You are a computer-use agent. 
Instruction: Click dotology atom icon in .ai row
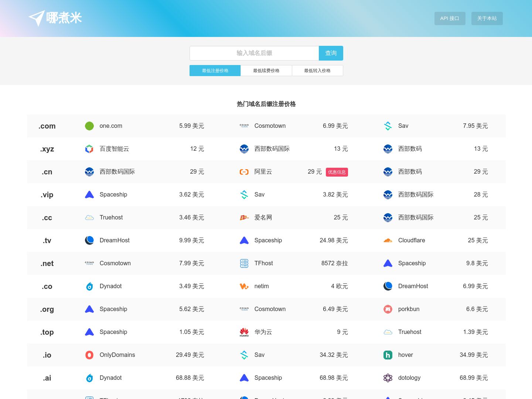388,378
